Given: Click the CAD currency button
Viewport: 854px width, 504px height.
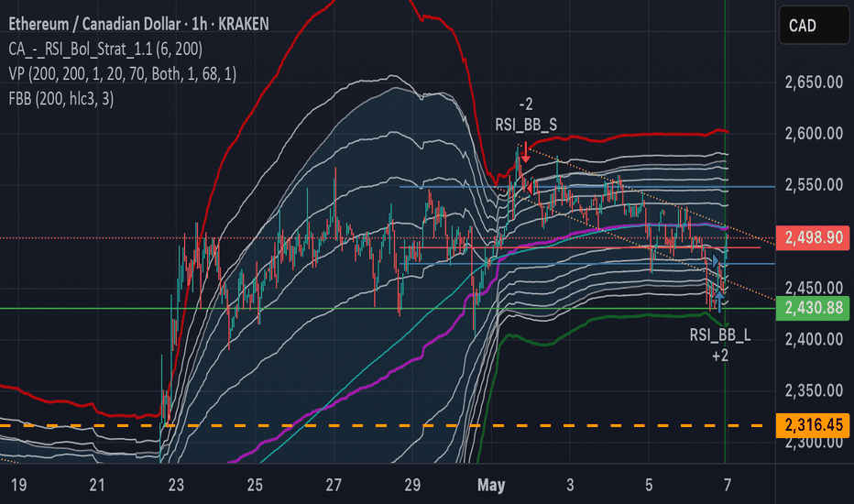Looking at the screenshot, I should click(x=814, y=25).
